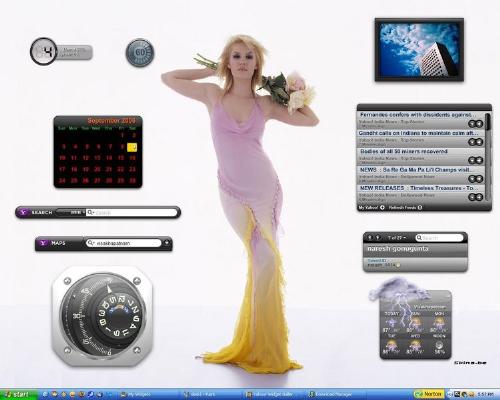Select date 20 in the calendar
Image resolution: width=500 pixels, height=400 pixels.
click(97, 169)
